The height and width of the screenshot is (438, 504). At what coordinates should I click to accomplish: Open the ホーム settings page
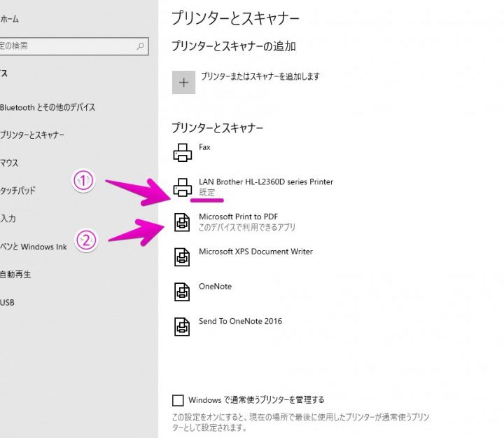pos(9,19)
